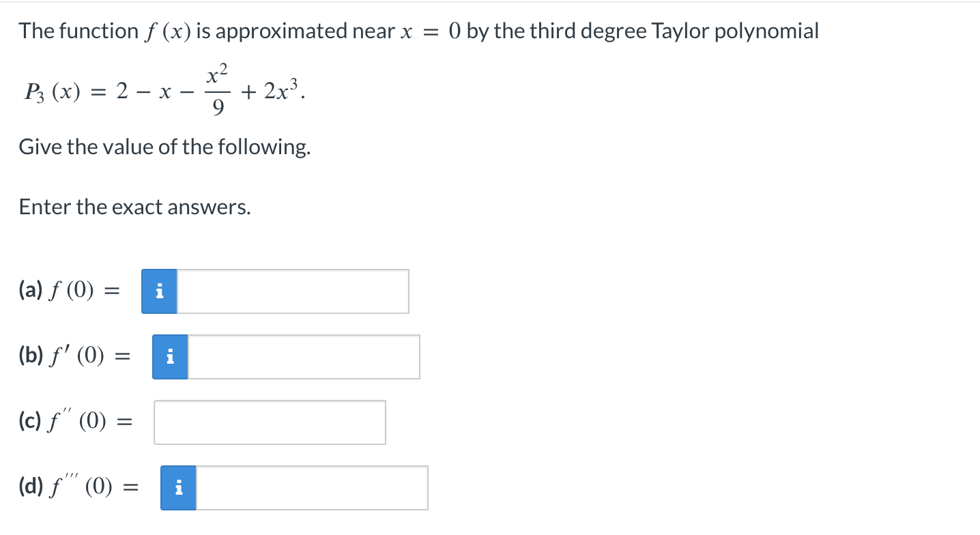Click the label '(a) f(0) ='

pyautogui.click(x=68, y=291)
